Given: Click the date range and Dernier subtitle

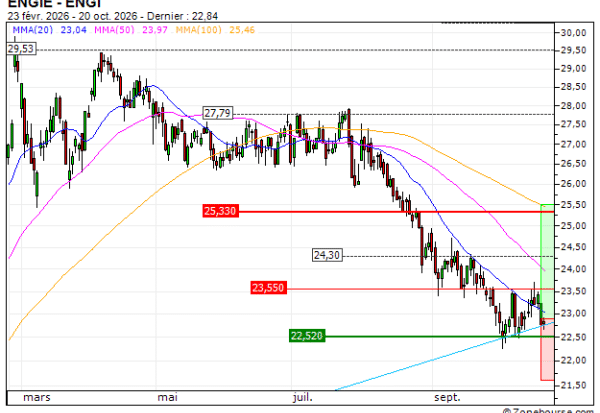Looking at the screenshot, I should tap(113, 16).
